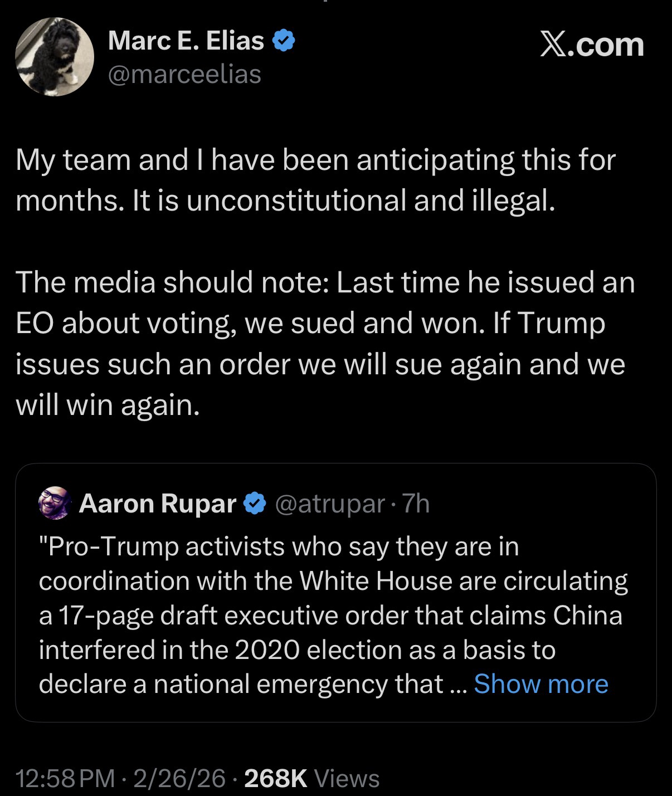Click the 12:58 PM post time
672x796 pixels.
[x=66, y=778]
